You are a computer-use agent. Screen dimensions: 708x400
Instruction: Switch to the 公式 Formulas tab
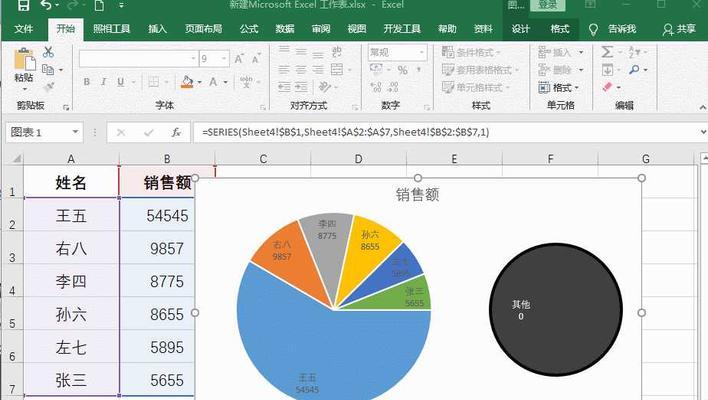coord(249,29)
